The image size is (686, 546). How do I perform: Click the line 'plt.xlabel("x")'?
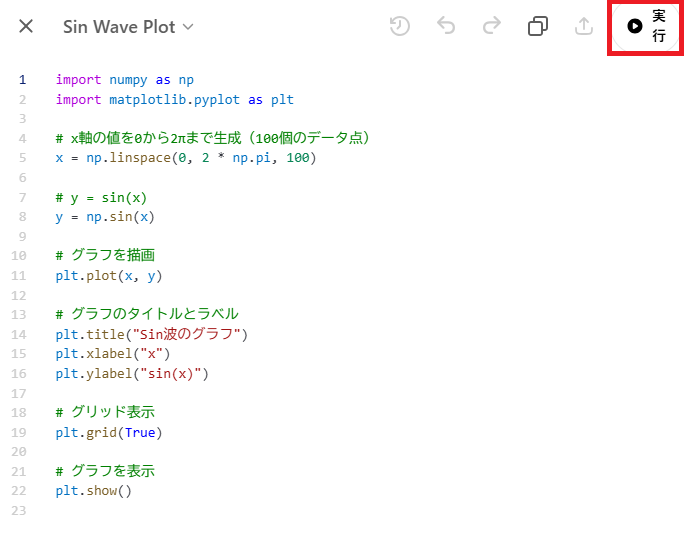click(x=113, y=354)
